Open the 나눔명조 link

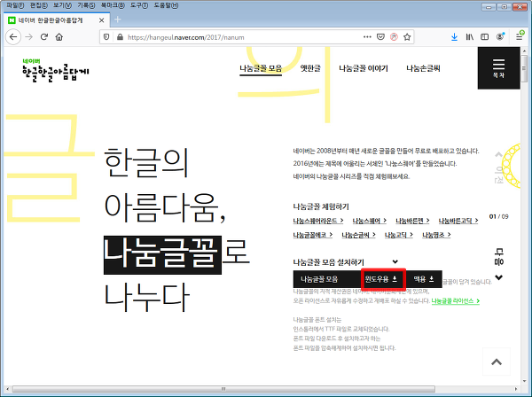(x=436, y=235)
